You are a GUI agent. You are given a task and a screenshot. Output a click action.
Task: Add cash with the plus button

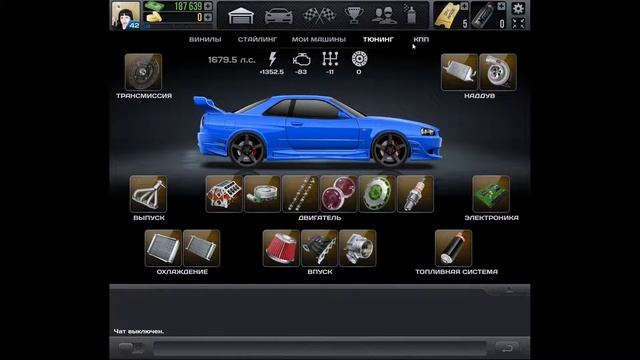(x=208, y=6)
